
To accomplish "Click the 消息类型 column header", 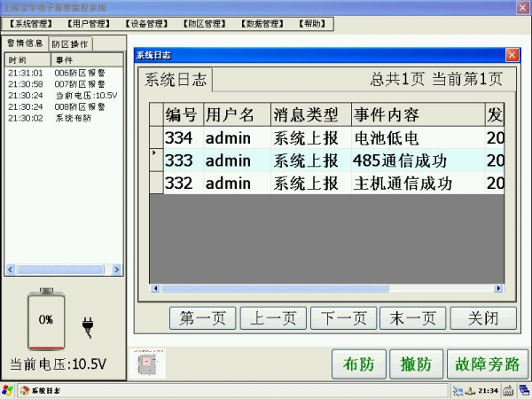I will pos(305,115).
